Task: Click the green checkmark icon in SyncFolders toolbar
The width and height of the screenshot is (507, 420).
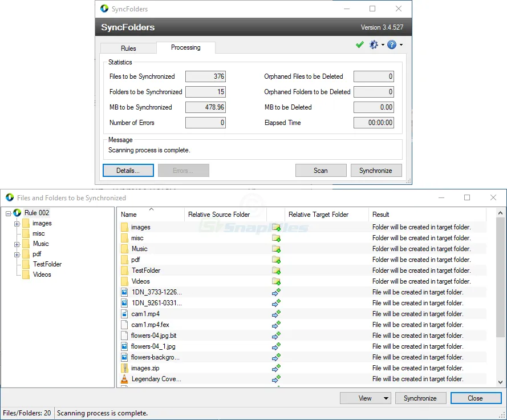Action: 359,45
